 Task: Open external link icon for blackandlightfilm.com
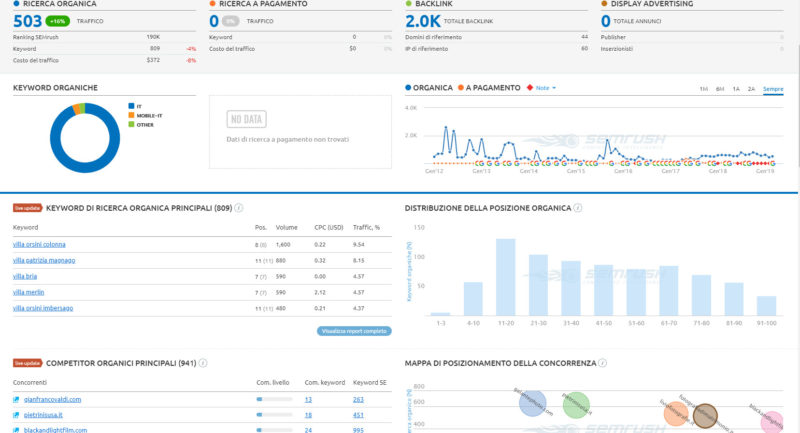16,430
